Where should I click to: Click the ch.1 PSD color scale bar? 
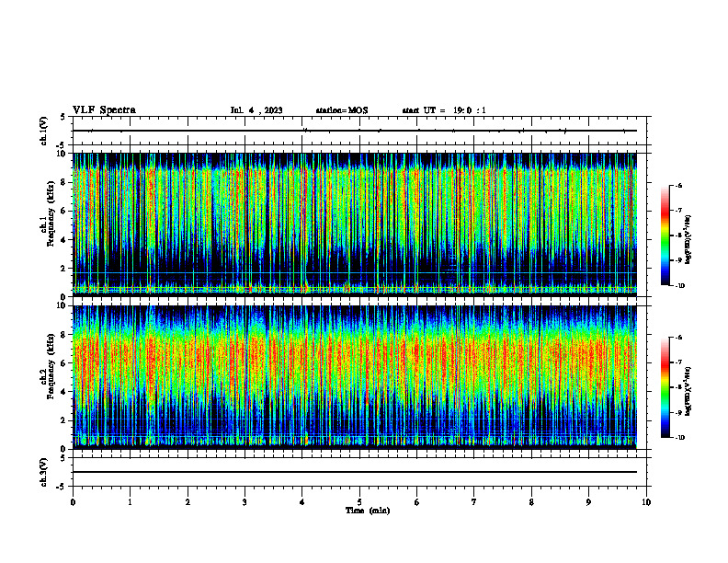(x=665, y=236)
